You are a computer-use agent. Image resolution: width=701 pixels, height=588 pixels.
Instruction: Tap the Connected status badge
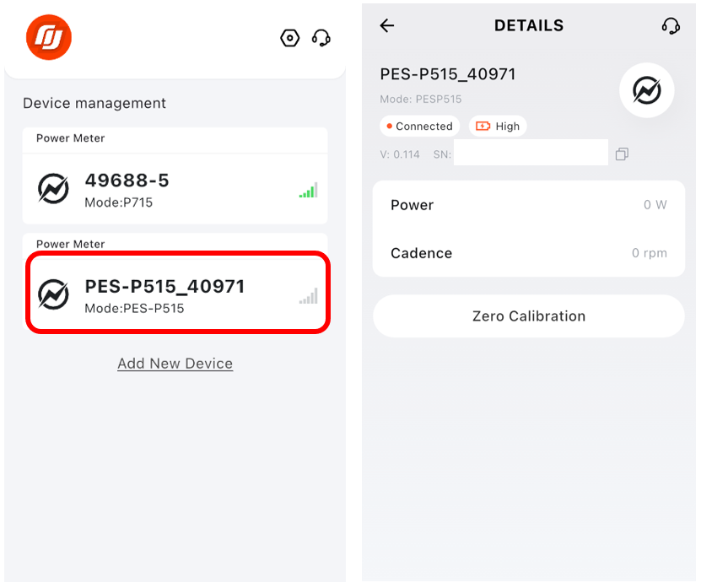pyautogui.click(x=419, y=126)
